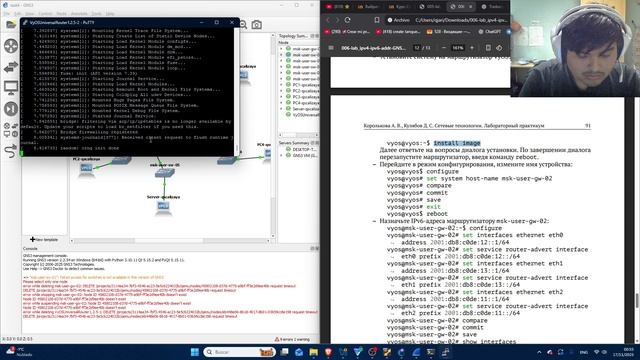
Task: Zoom in the PDF document
Action: 472,48
